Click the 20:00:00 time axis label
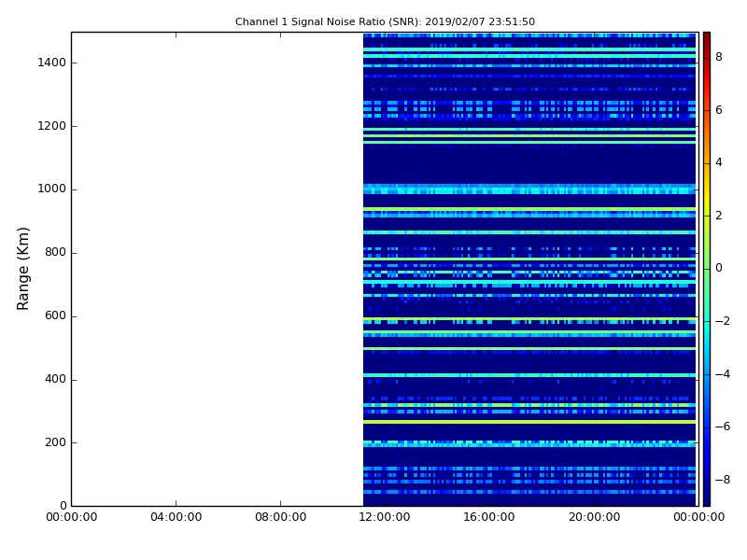747x560 pixels. (594, 517)
